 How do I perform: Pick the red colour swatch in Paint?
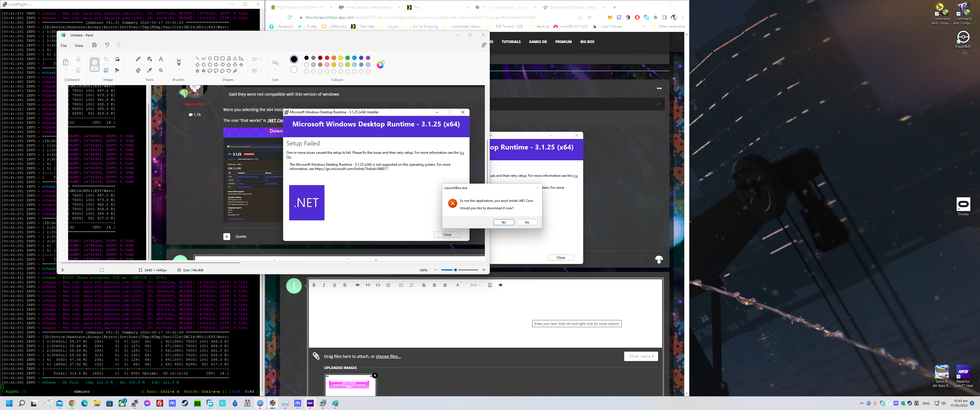click(x=327, y=58)
